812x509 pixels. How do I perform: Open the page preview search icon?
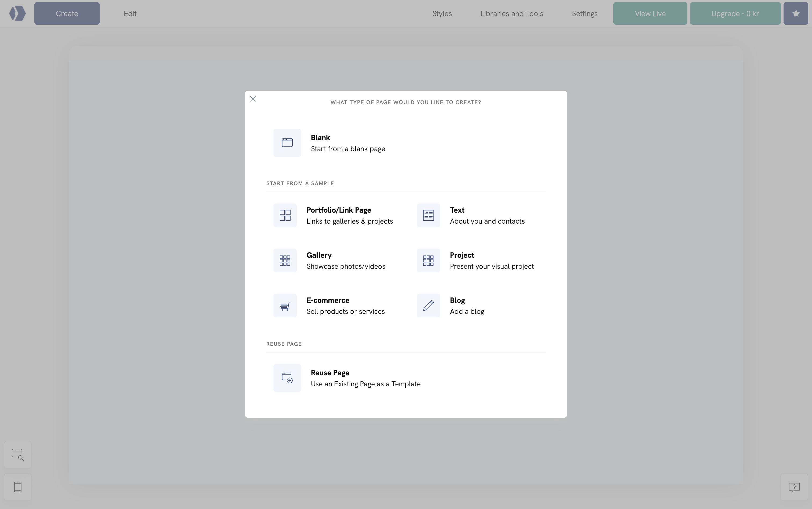(17, 455)
